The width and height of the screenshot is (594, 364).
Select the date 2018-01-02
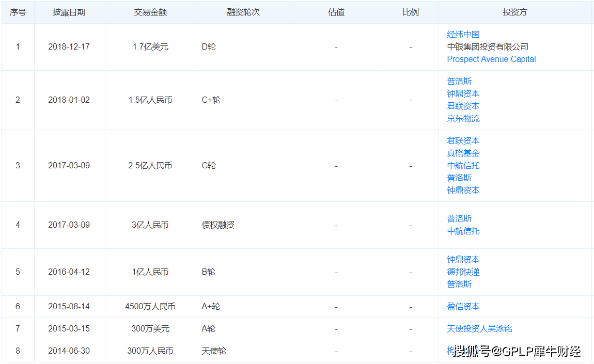pos(69,100)
